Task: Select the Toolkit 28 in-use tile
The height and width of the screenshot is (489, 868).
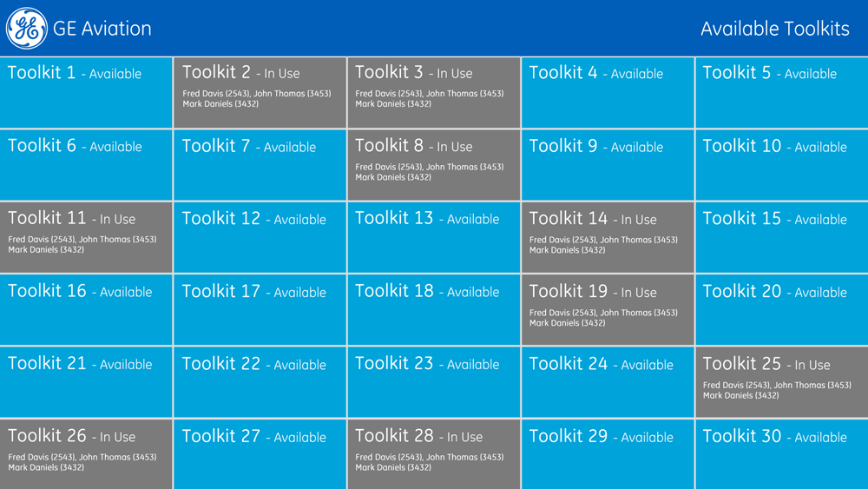Action: coord(434,454)
